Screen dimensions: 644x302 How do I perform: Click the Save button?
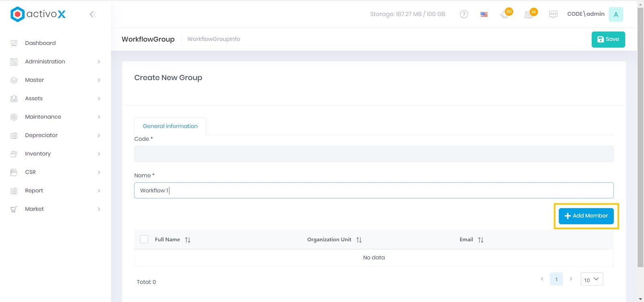(608, 39)
